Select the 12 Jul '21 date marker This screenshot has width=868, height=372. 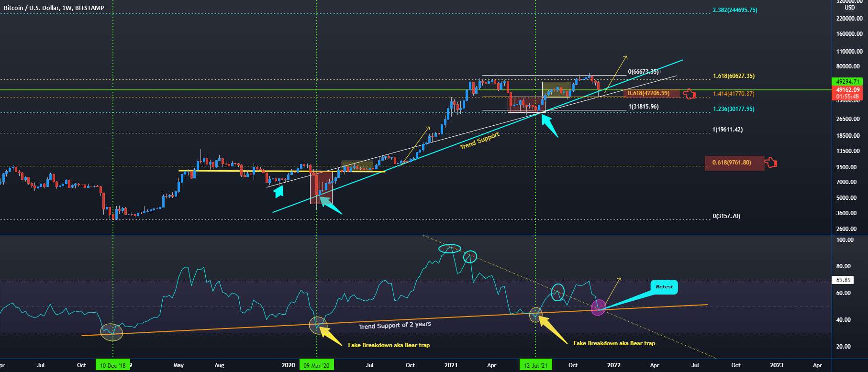click(x=535, y=366)
